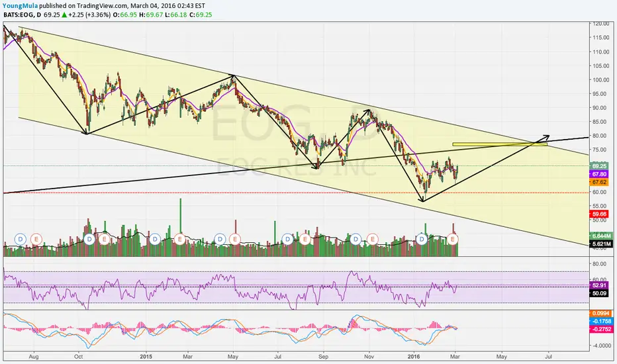Image resolution: width=617 pixels, height=364 pixels.
Task: Click the O:66.95 open price value
Action: pyautogui.click(x=124, y=15)
